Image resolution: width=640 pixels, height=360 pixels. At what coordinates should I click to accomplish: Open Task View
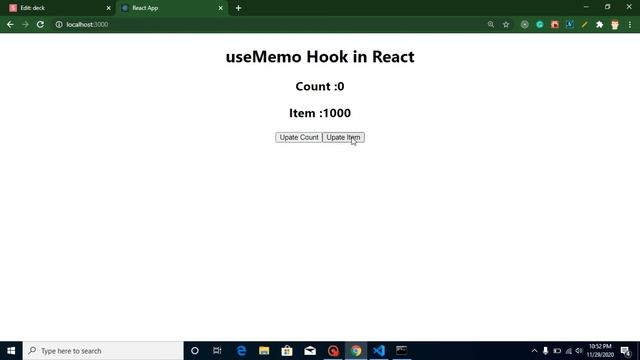click(217, 351)
